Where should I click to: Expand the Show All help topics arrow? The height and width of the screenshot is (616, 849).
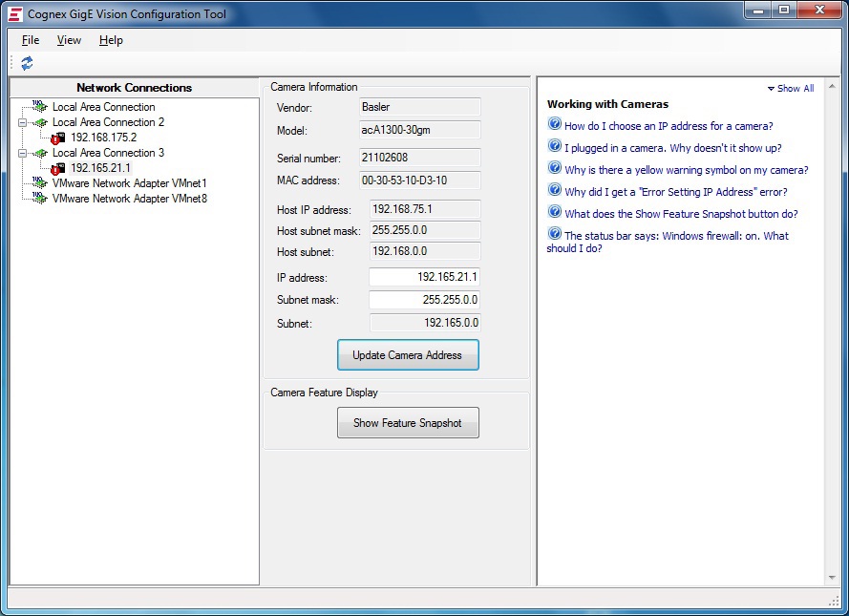[771, 89]
